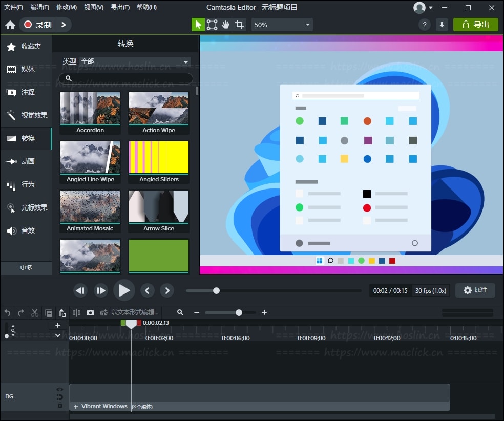This screenshot has width=504, height=421.
Task: Click the scissors Cut icon
Action: pos(35,312)
